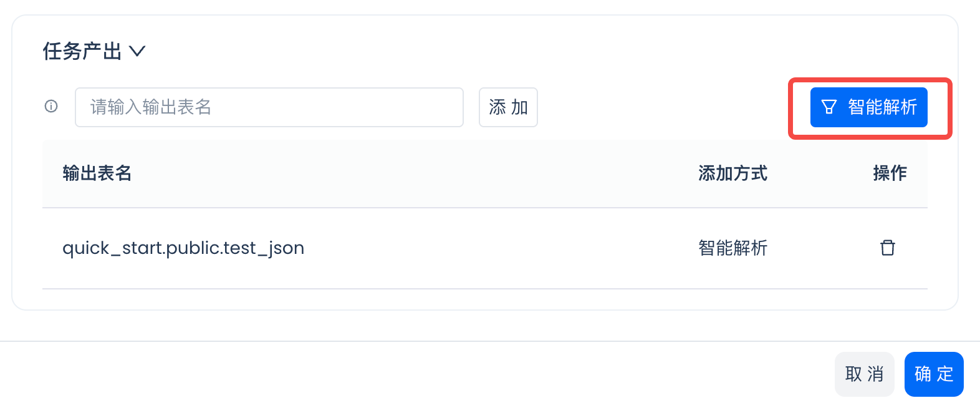Image resolution: width=980 pixels, height=403 pixels.
Task: Delete quick_start.public.test_json with the trash icon
Action: pyautogui.click(x=887, y=248)
